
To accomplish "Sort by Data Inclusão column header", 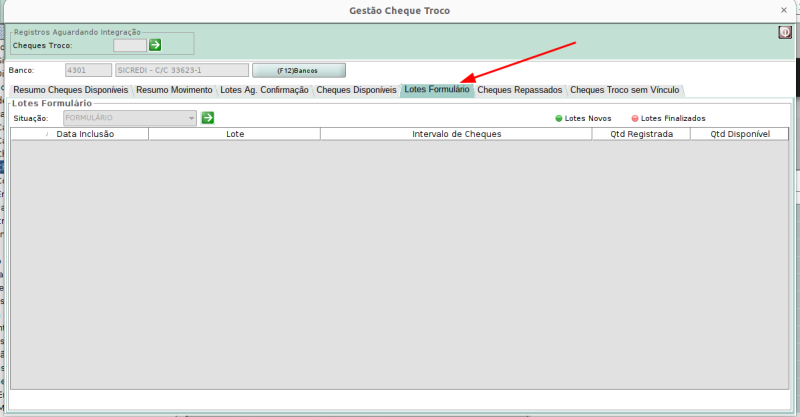I will point(85,133).
